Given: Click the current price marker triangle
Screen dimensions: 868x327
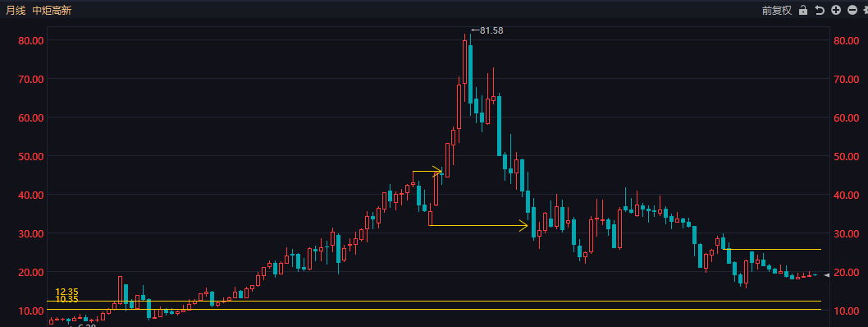Looking at the screenshot, I should tap(827, 275).
